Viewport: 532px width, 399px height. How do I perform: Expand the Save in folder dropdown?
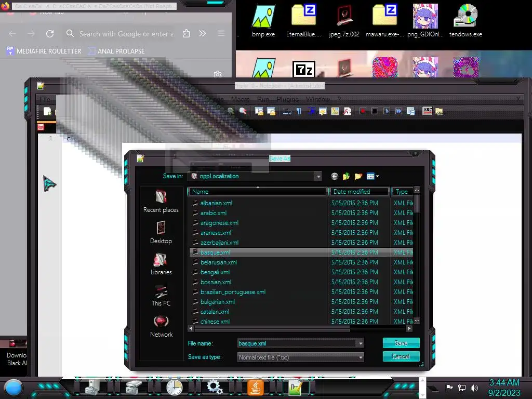[x=318, y=176]
